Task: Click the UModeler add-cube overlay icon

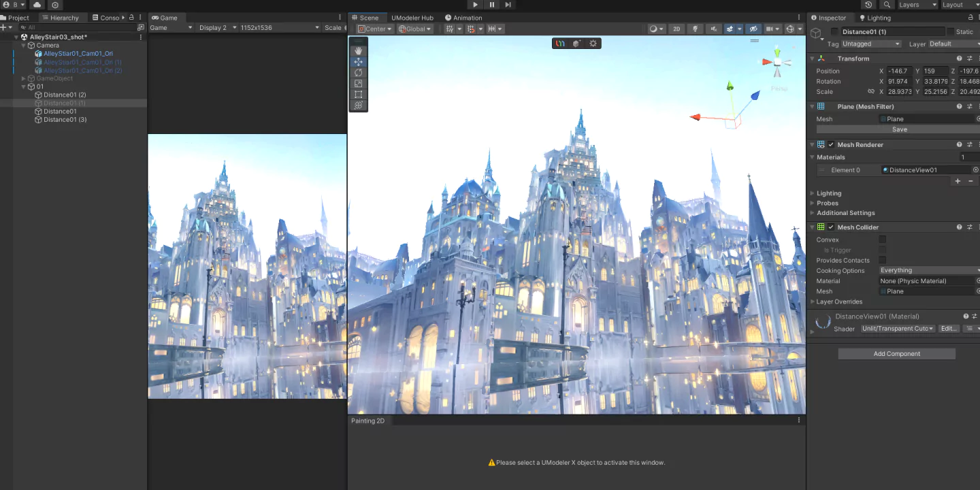Action: pos(576,44)
